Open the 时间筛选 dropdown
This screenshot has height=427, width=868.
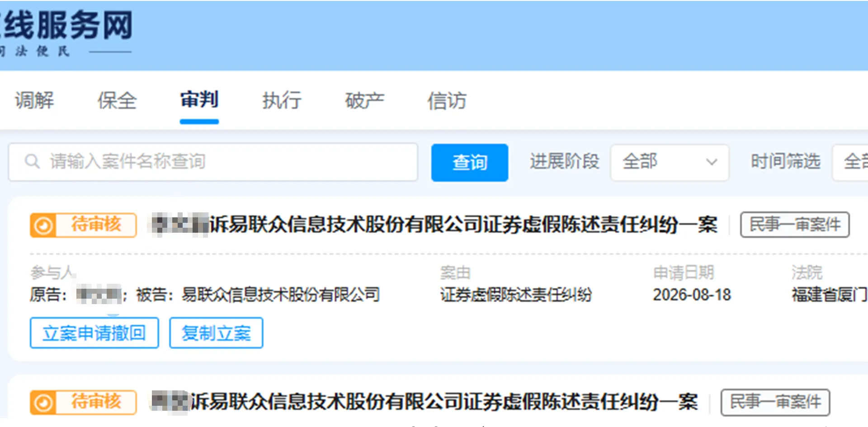[x=850, y=162]
